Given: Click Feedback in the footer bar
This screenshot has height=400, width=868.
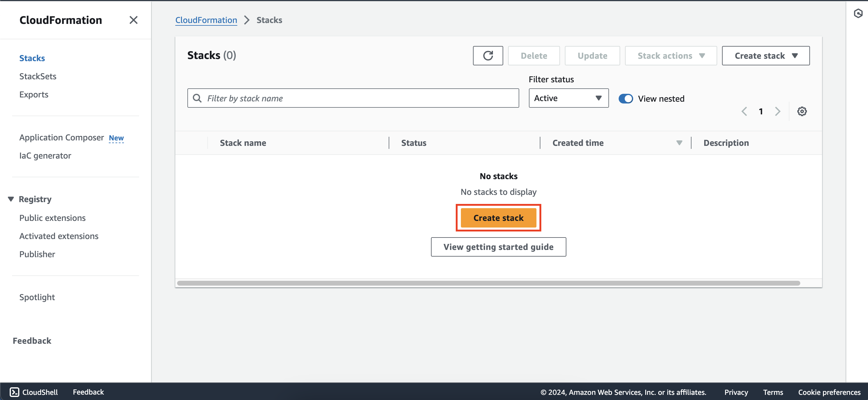Looking at the screenshot, I should (88, 392).
